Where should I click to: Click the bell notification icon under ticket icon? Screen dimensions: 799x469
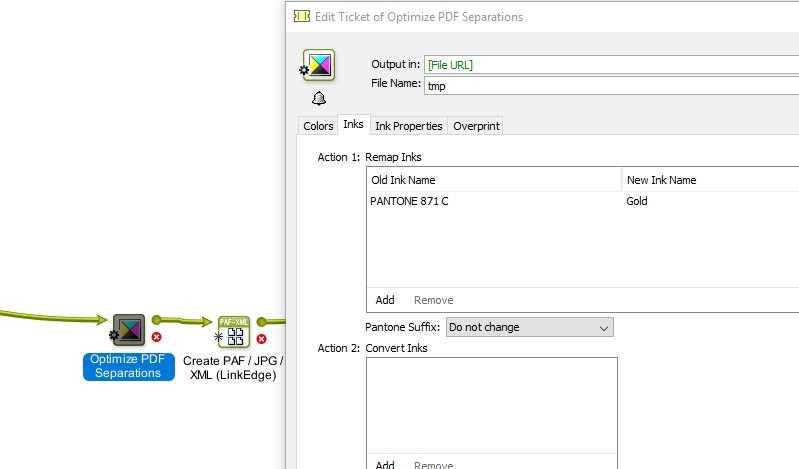coord(319,98)
